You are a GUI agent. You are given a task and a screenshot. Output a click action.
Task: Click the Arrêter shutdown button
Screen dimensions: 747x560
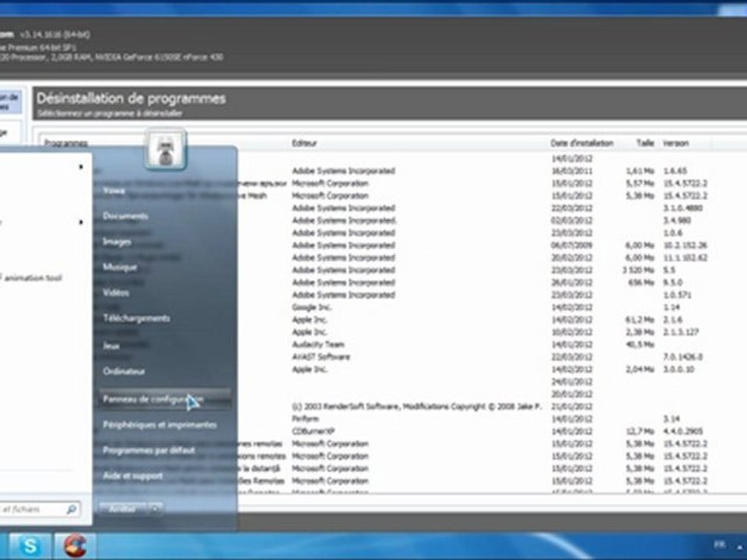coord(123,509)
